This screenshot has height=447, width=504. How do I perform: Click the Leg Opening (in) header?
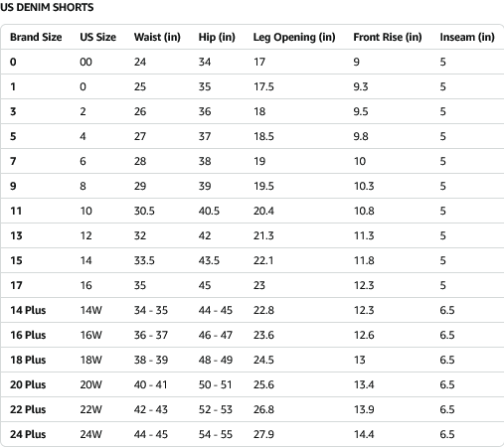(x=294, y=37)
